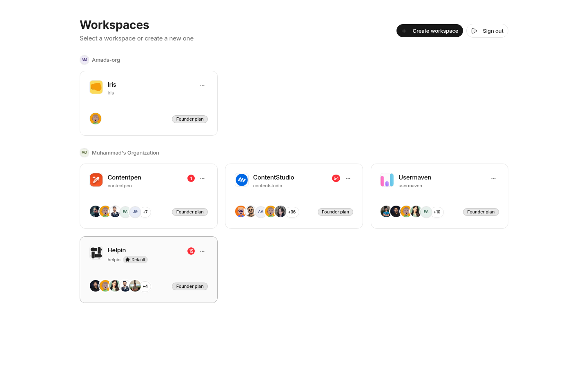Click the Contentpen notification badge showing 1
Screen dimensions: 588x368
click(191, 178)
